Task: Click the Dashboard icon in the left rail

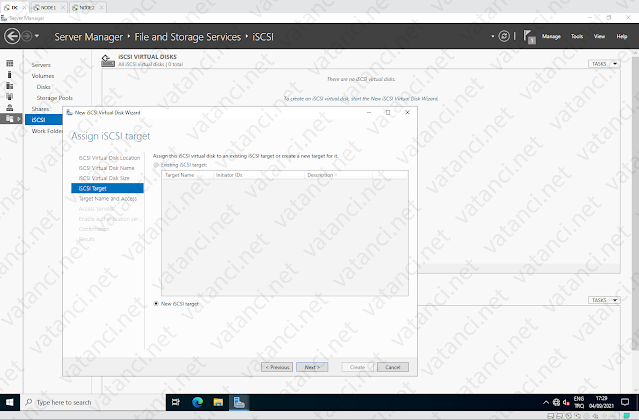Action: coord(10,63)
